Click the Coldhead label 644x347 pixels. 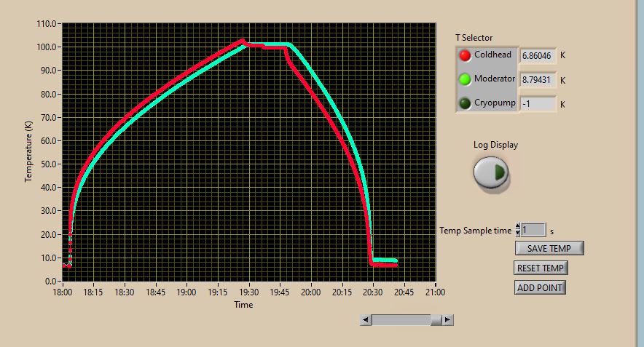pos(492,55)
